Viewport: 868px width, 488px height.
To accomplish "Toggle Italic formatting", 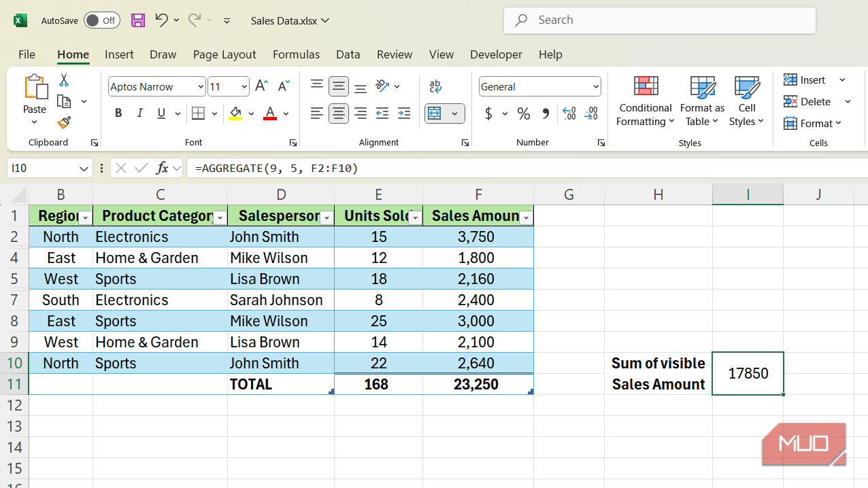I will [x=140, y=114].
